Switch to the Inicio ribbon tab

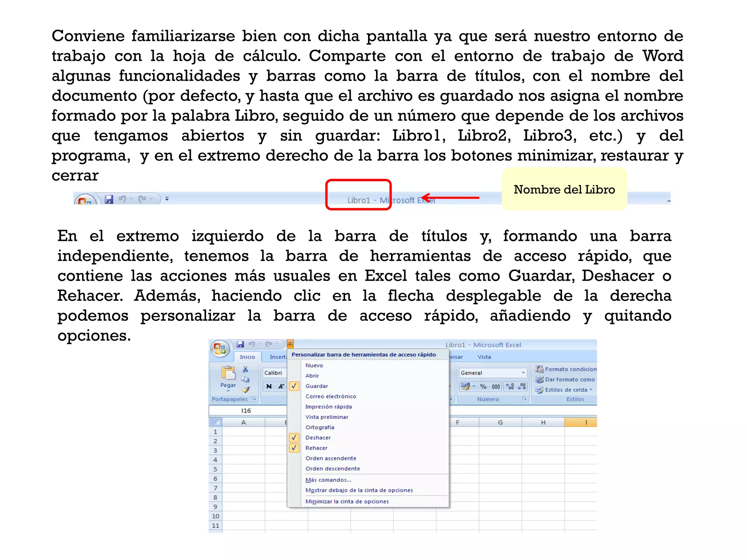tap(247, 357)
